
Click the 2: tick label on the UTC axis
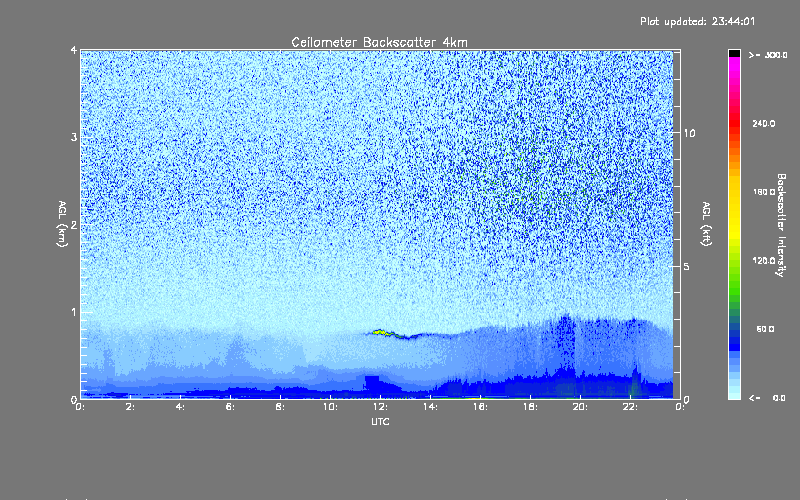130,407
